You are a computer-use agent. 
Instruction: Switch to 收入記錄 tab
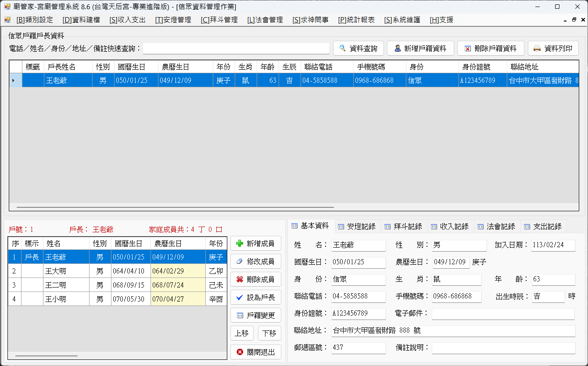(x=450, y=227)
